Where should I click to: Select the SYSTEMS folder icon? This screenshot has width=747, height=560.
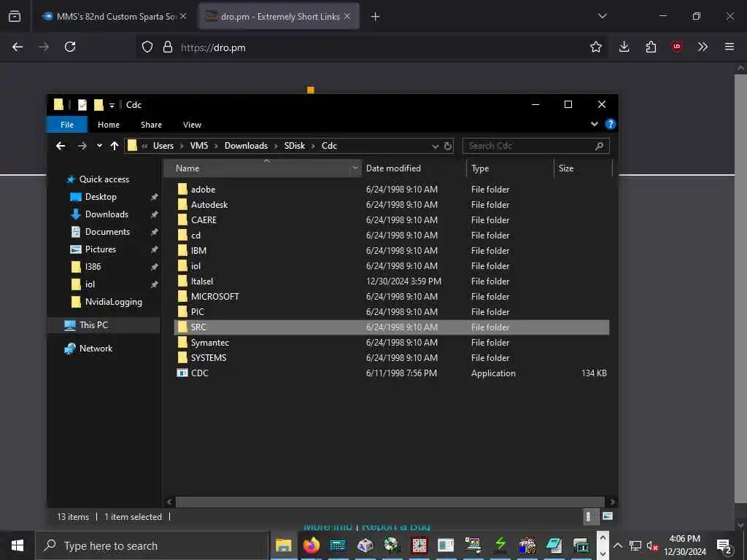pyautogui.click(x=182, y=357)
